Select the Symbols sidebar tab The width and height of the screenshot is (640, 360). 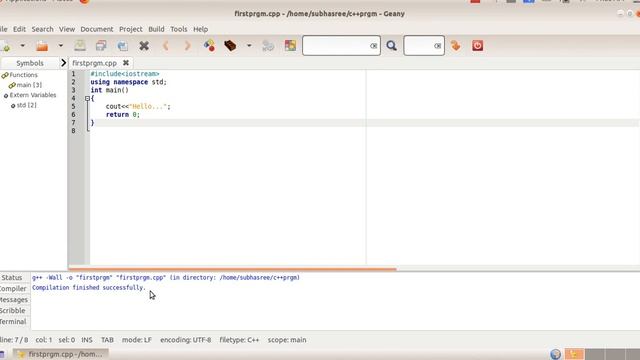pos(30,63)
